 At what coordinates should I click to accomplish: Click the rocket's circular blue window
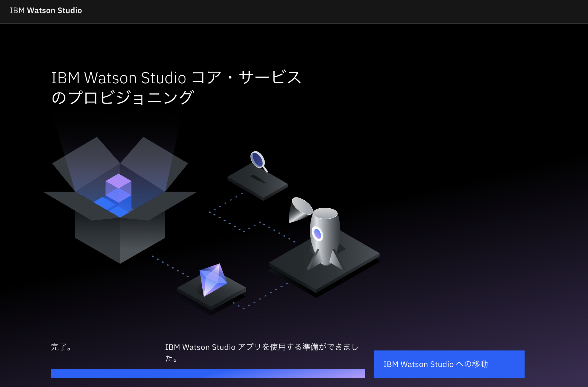pyautogui.click(x=317, y=233)
